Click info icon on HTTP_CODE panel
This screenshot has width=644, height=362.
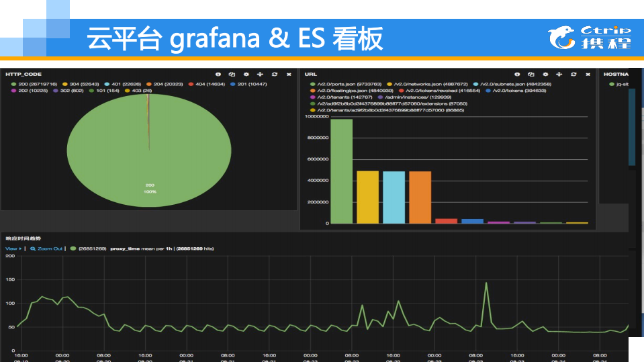(x=218, y=74)
